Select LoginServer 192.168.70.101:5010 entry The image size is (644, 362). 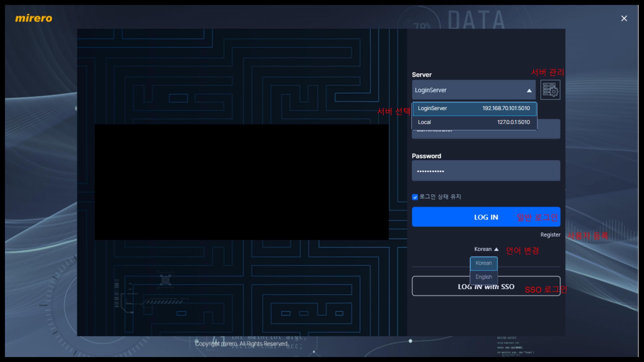click(474, 108)
